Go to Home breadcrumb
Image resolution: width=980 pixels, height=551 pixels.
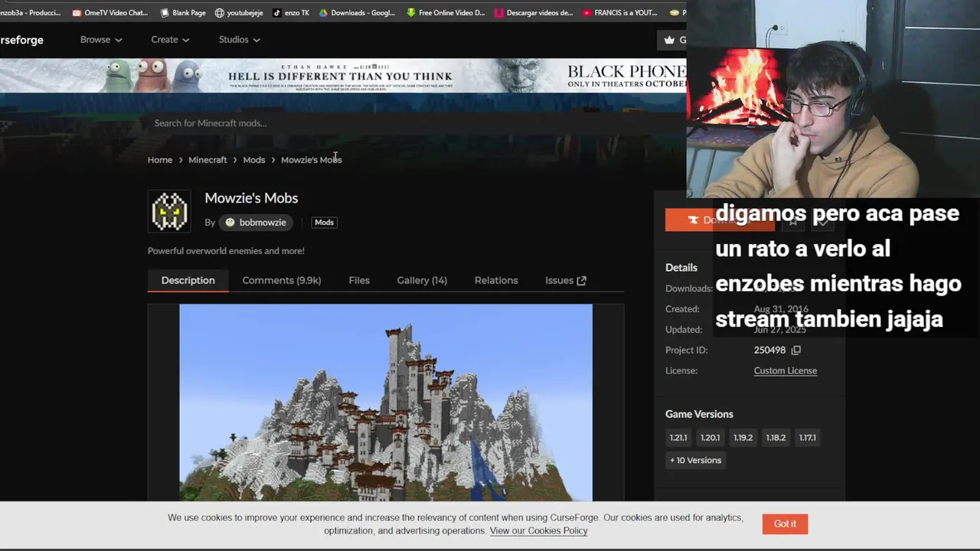[160, 160]
